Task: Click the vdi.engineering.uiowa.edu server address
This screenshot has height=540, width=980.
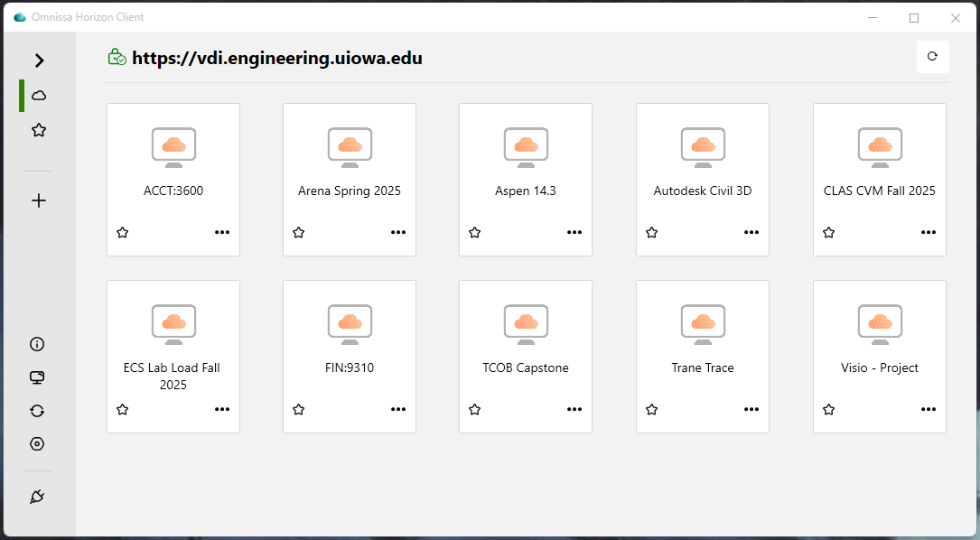Action: [x=277, y=58]
